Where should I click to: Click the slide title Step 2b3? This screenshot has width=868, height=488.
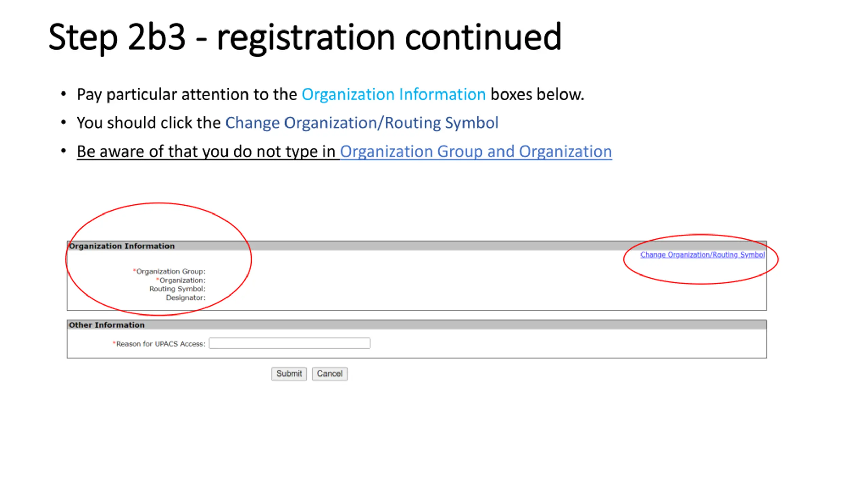(117, 37)
